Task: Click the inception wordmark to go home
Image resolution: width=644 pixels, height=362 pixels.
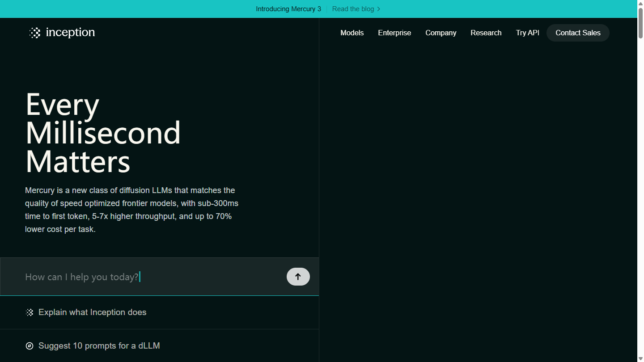Action: click(x=70, y=33)
